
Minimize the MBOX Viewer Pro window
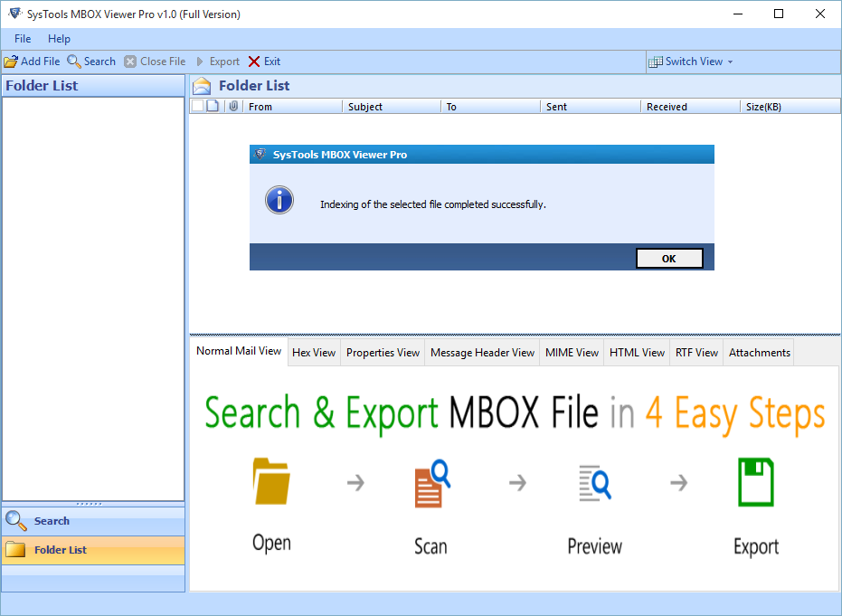pos(738,14)
